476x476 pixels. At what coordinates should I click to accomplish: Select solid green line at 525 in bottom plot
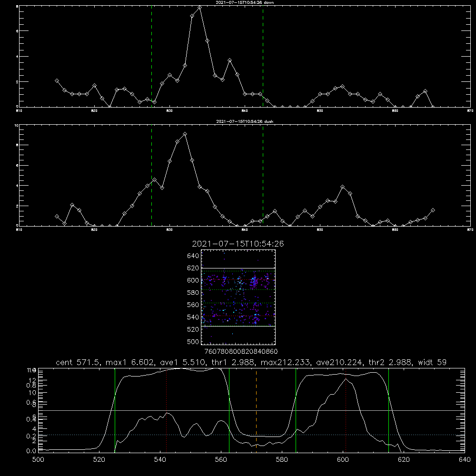point(115,410)
